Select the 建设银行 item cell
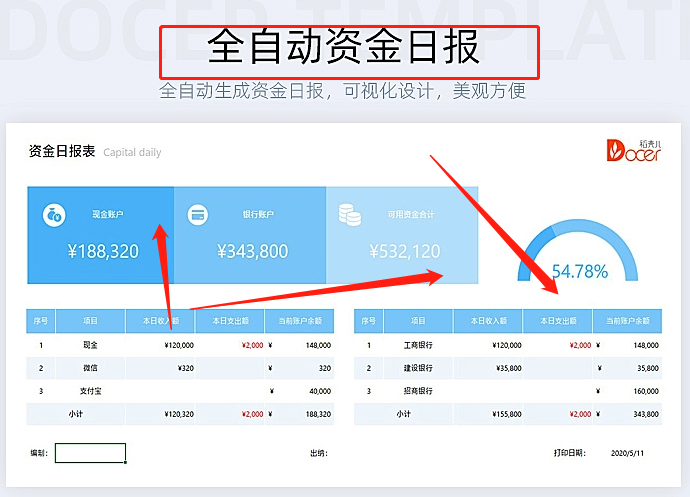Viewport: 690px width, 497px height. (418, 368)
